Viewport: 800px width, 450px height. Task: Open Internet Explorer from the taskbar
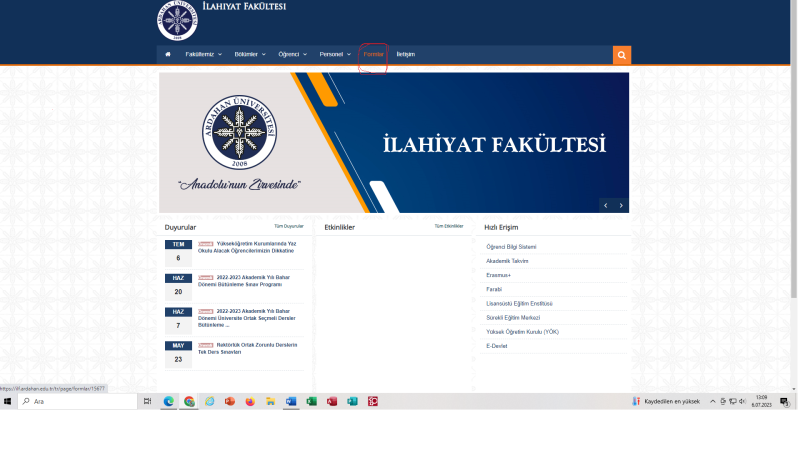[x=210, y=402]
